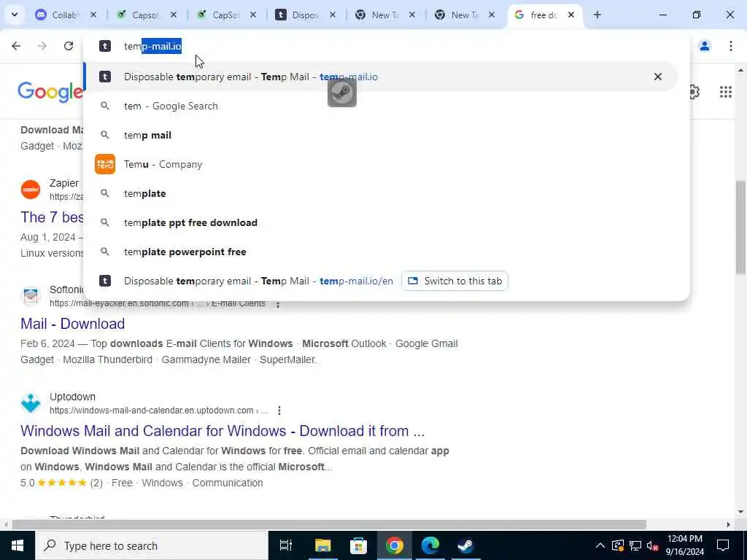Choose the 'template' search suggestion
Viewport: 747px width, 560px height.
[381, 193]
